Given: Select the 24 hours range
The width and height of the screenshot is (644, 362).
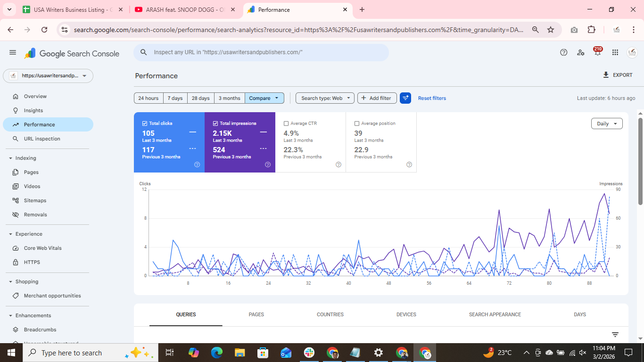Looking at the screenshot, I should click(x=149, y=98).
